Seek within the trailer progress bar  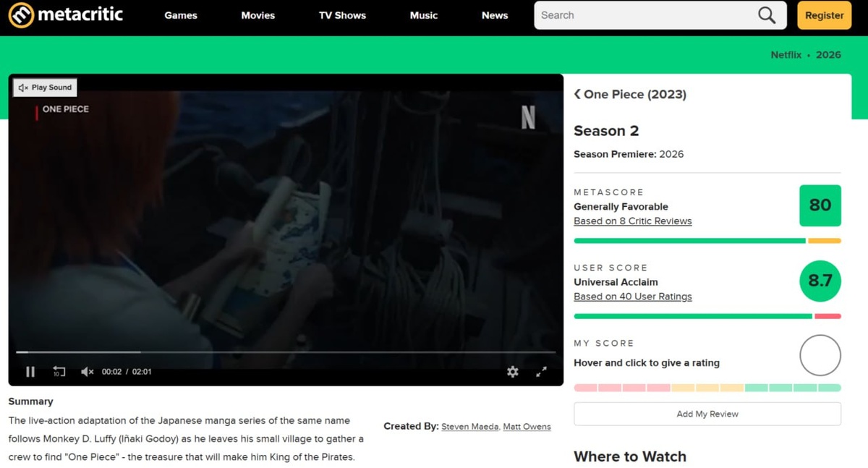[286, 352]
